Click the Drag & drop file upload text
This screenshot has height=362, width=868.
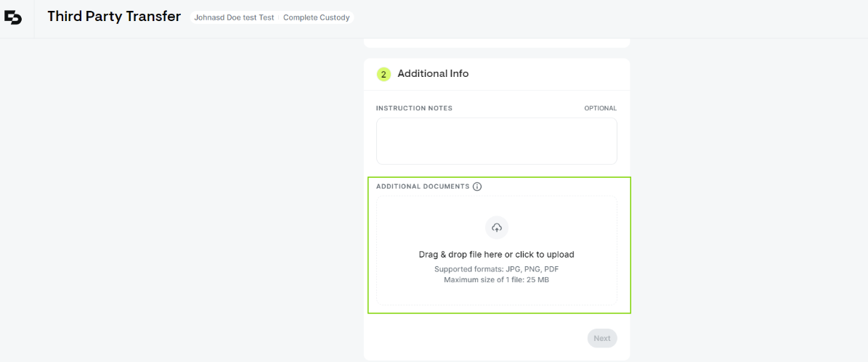tap(497, 255)
